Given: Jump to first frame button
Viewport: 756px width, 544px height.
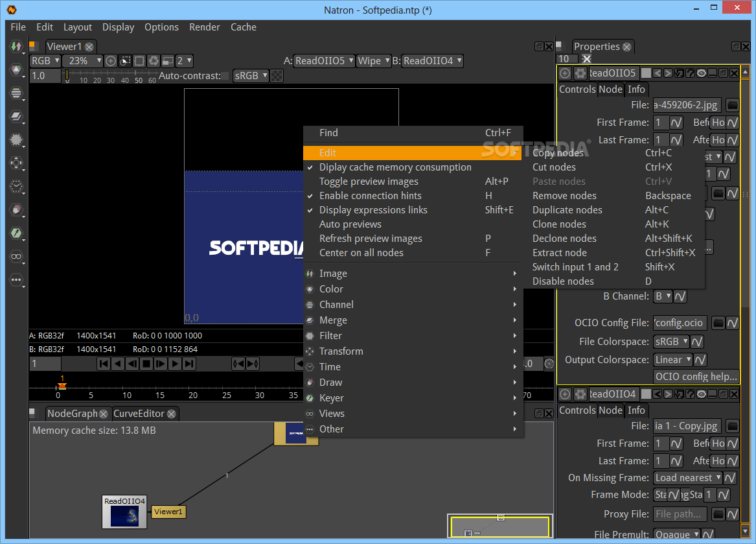Looking at the screenshot, I should pos(104,364).
